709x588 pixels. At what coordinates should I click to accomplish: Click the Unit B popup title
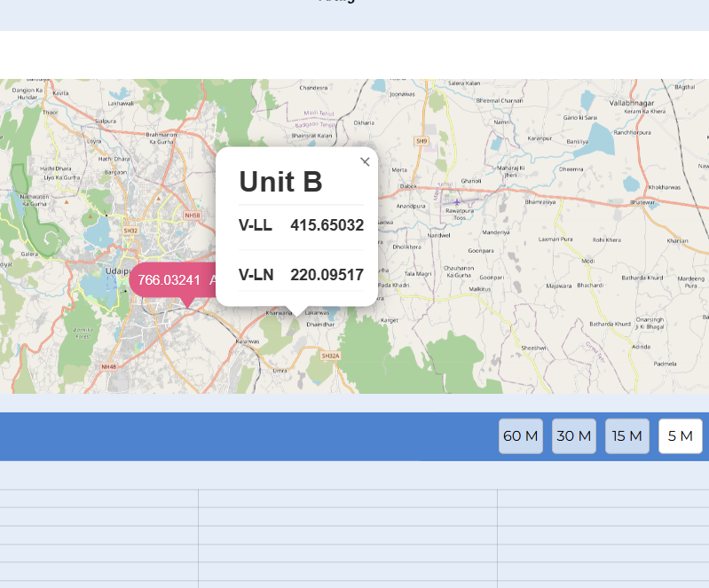coord(280,182)
